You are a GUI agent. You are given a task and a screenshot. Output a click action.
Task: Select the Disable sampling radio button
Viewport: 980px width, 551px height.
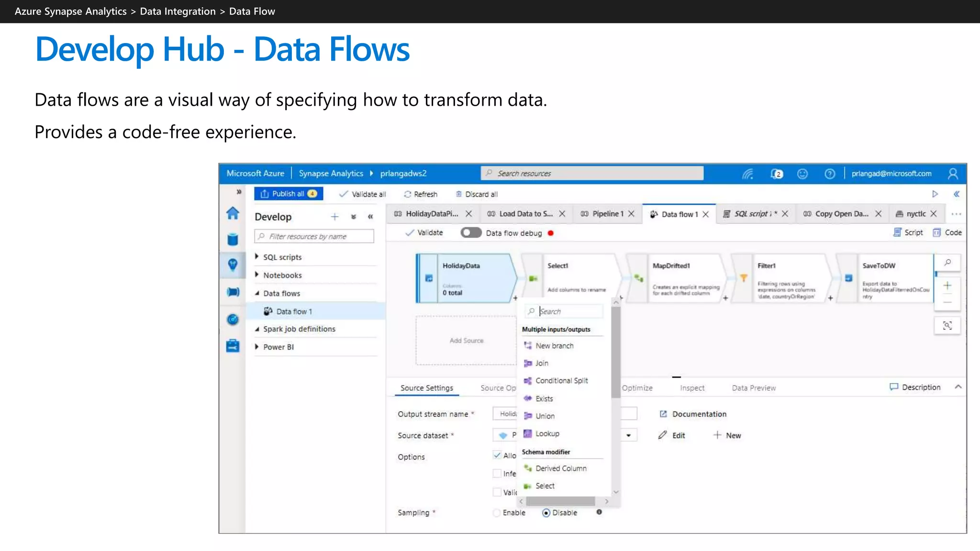point(546,513)
